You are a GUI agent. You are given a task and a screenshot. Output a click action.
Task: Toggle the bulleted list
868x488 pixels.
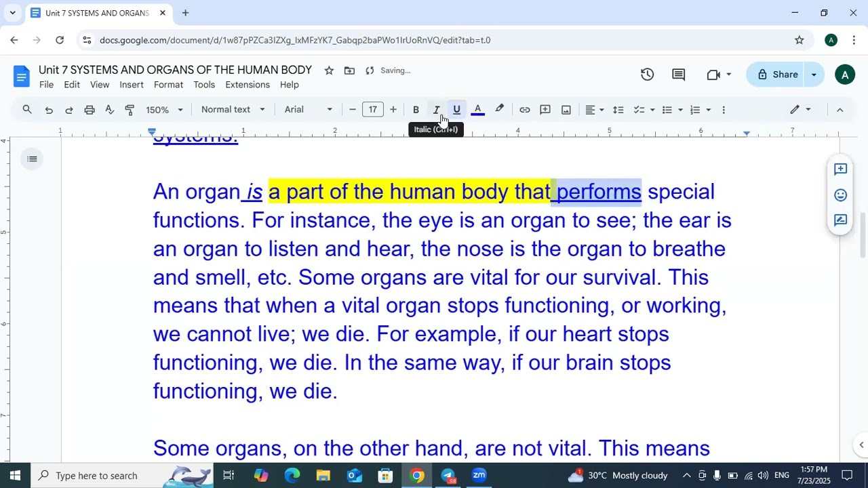click(667, 110)
